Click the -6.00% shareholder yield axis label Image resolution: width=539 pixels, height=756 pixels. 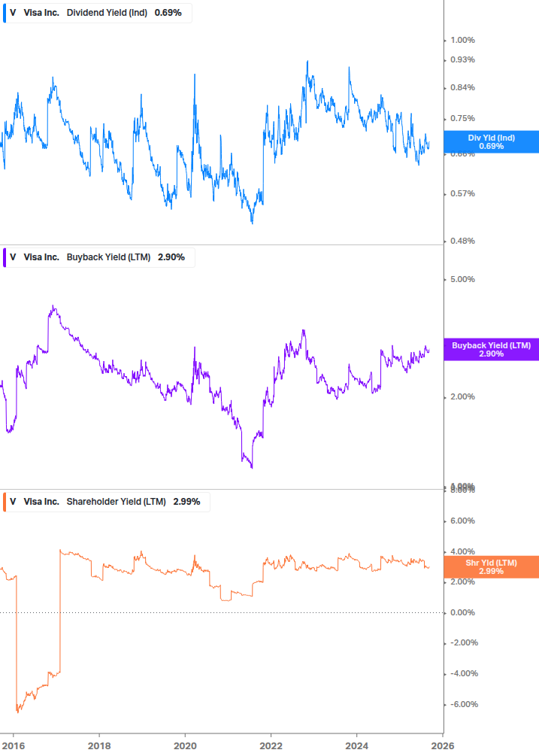[x=463, y=705]
